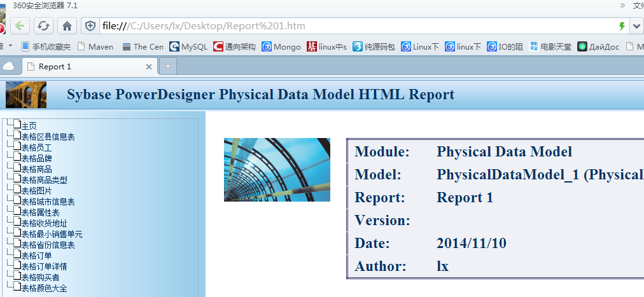Open 手机收藏夹 bookmark
644x297 pixels.
(46, 47)
